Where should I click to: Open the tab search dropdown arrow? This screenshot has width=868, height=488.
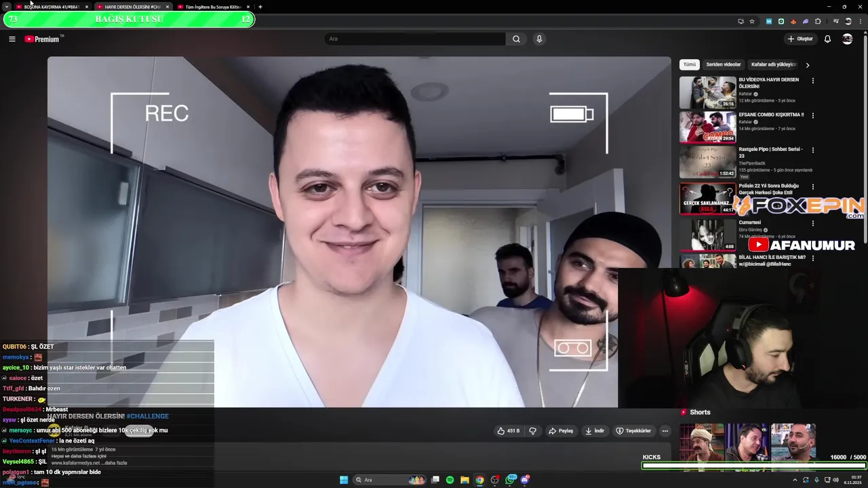tap(7, 7)
